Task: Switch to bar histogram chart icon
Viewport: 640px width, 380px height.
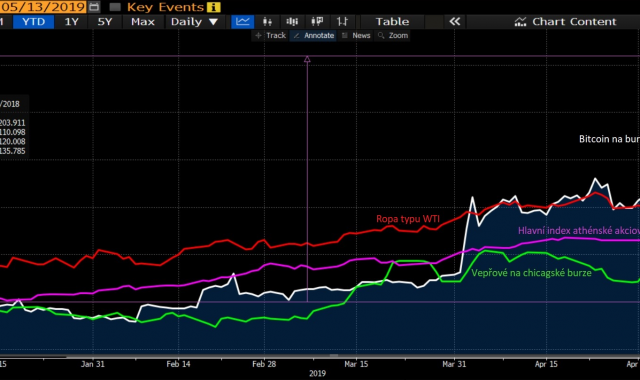Action: click(x=292, y=22)
